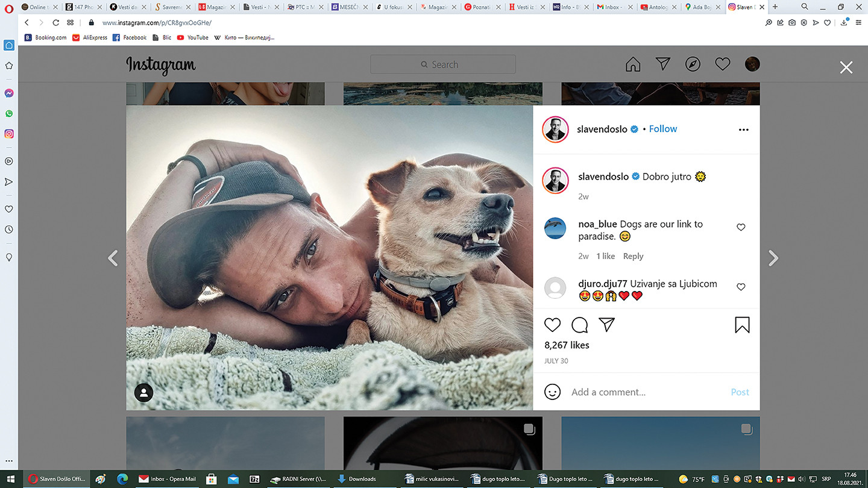The image size is (868, 488).
Task: Like the post with the heart icon
Action: pos(552,325)
